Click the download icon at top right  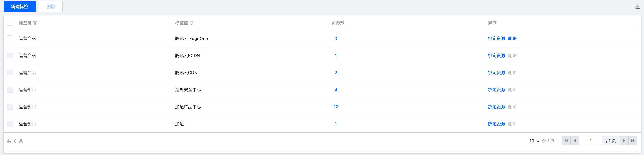[638, 7]
